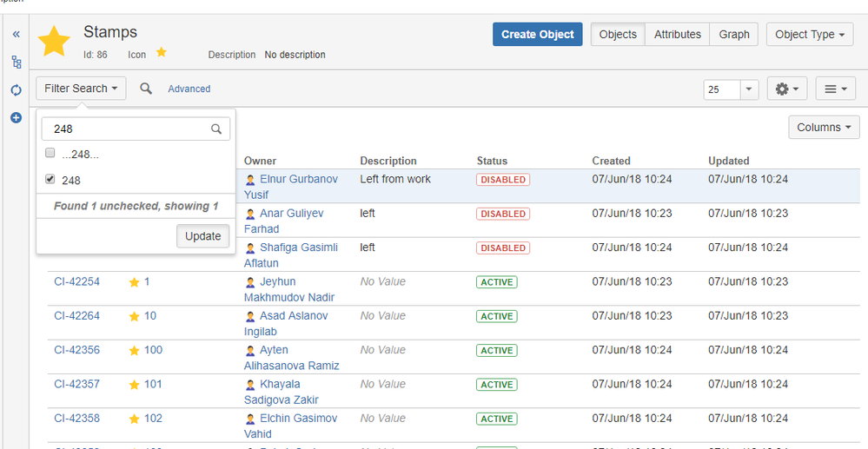The image size is (868, 449).
Task: Click the blue plus add icon
Action: 16,117
